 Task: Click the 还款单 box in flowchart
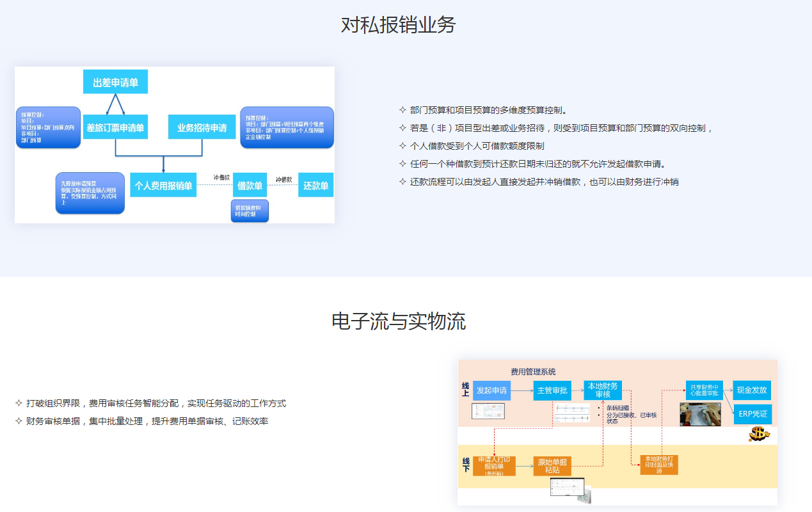click(315, 185)
